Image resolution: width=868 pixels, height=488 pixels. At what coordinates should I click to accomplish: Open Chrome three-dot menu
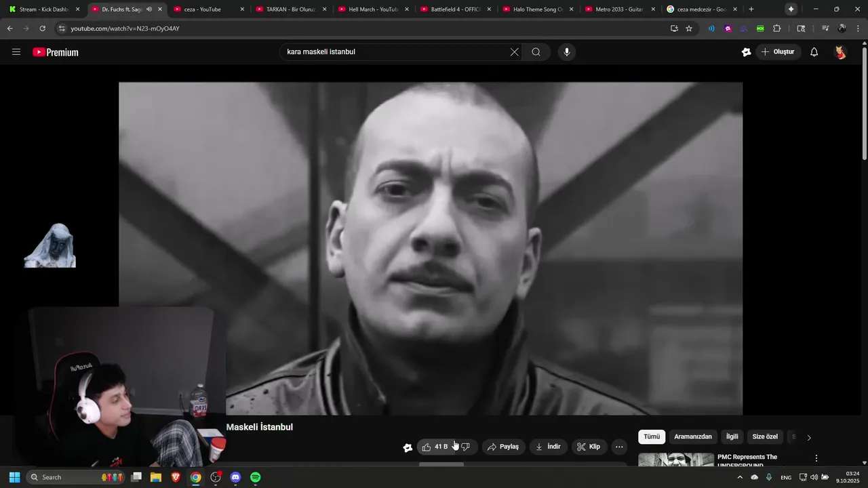pyautogui.click(x=856, y=28)
